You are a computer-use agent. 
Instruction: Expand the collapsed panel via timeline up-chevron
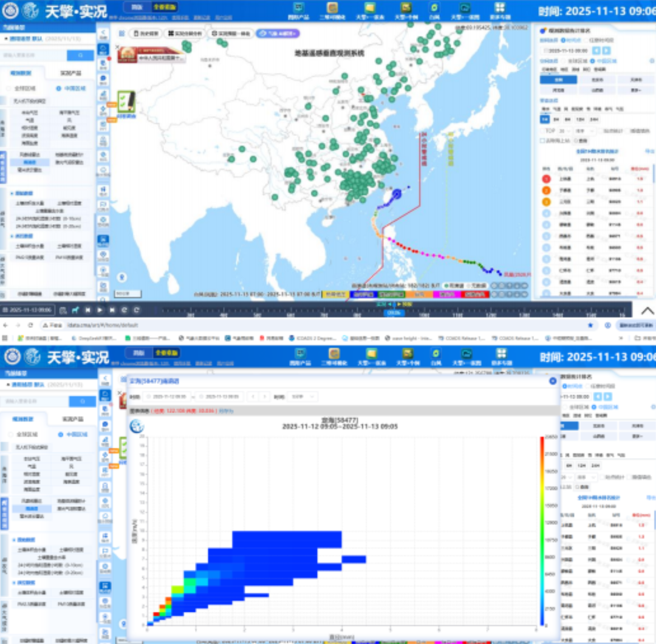(x=647, y=310)
